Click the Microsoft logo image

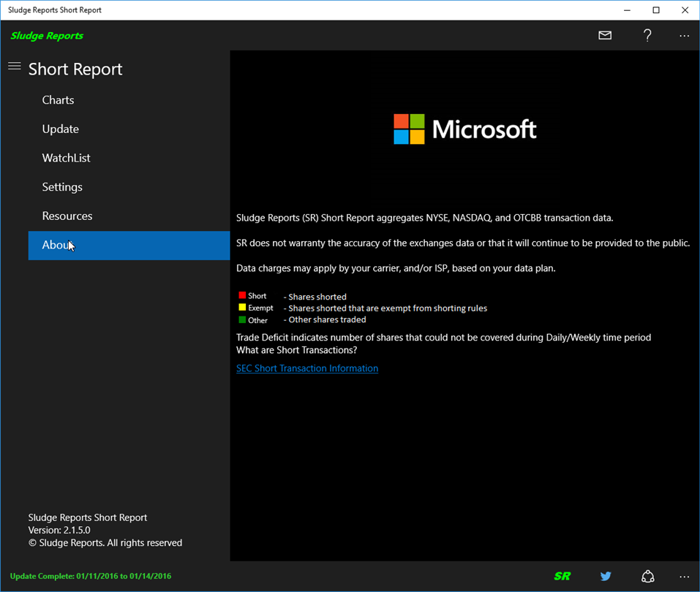464,129
